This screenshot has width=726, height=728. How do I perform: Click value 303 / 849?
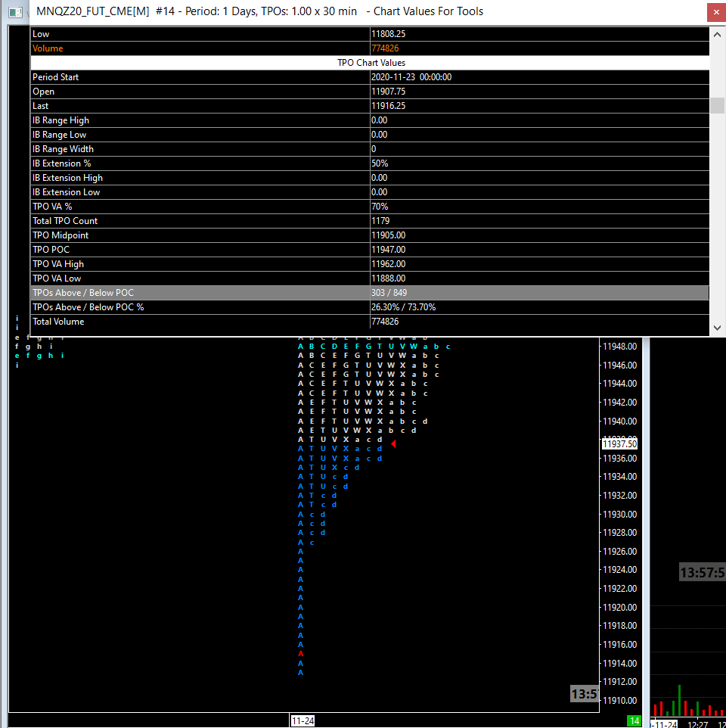[389, 293]
